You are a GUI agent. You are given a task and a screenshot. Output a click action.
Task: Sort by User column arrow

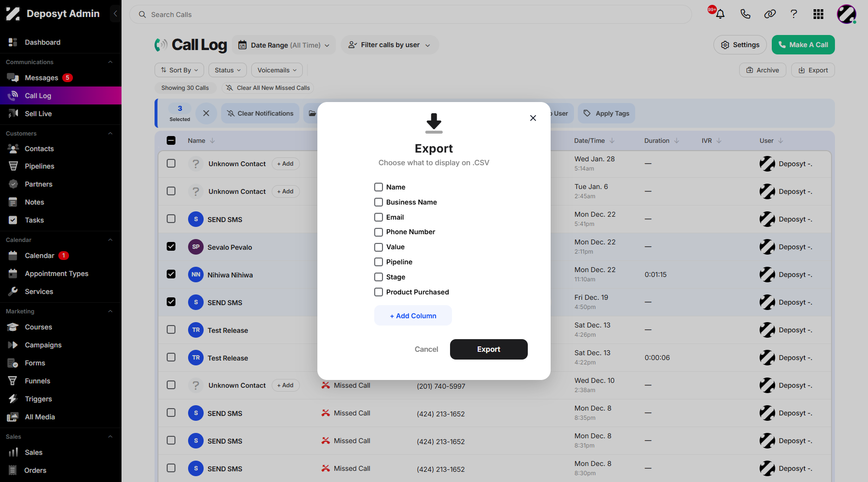pyautogui.click(x=781, y=141)
